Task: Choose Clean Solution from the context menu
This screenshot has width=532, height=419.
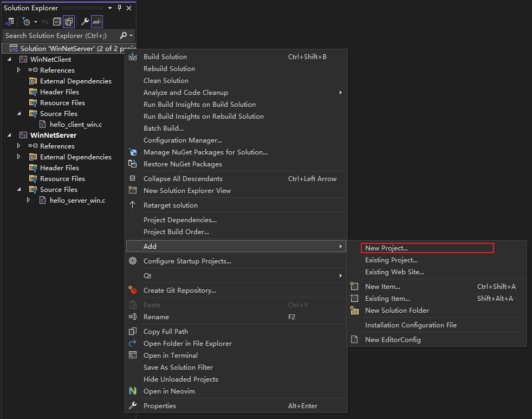Action: click(166, 80)
